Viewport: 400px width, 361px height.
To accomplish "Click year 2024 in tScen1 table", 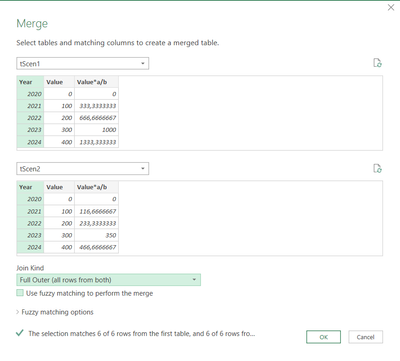I will [30, 142].
